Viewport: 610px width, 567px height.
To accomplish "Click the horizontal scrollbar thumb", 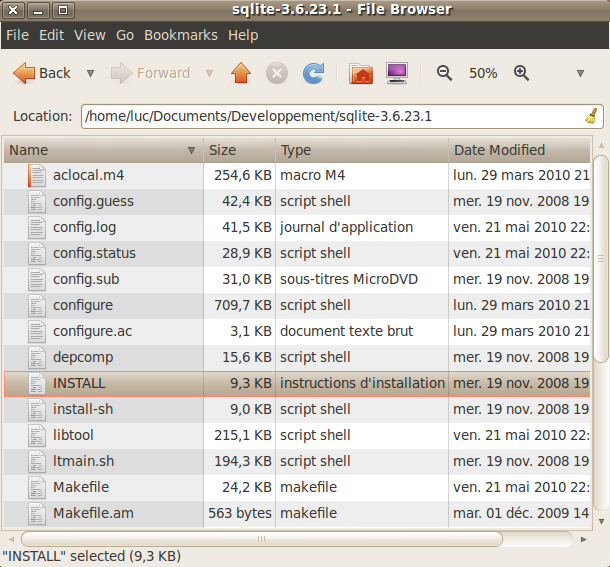I will tap(261, 539).
